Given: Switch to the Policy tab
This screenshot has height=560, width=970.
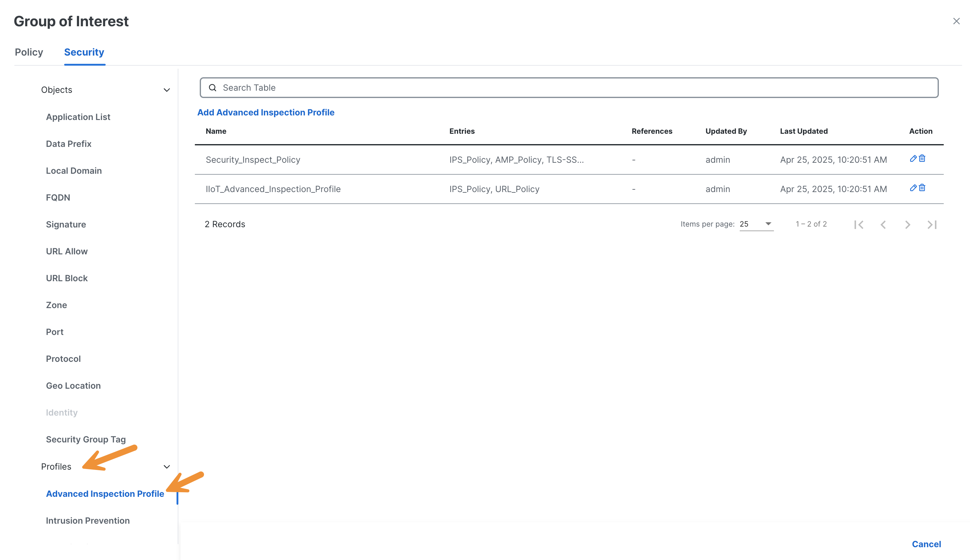Looking at the screenshot, I should pos(29,52).
